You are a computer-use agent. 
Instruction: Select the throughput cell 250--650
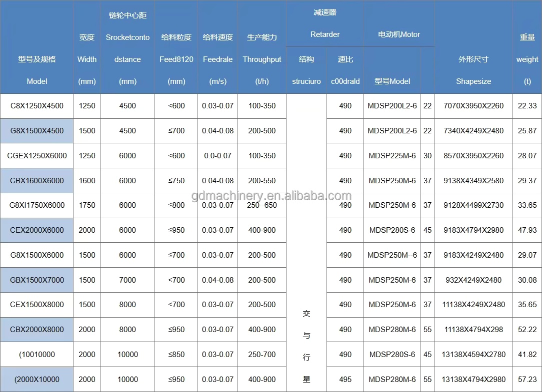point(262,205)
